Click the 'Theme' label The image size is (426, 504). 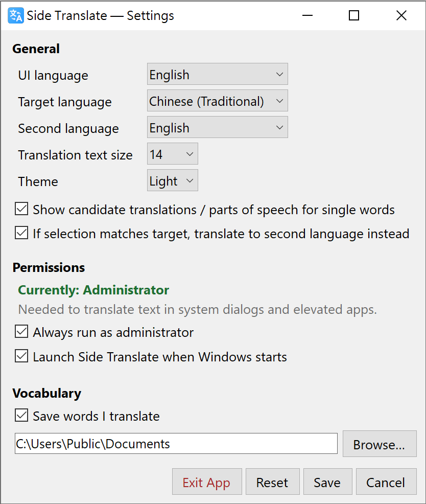[38, 181]
